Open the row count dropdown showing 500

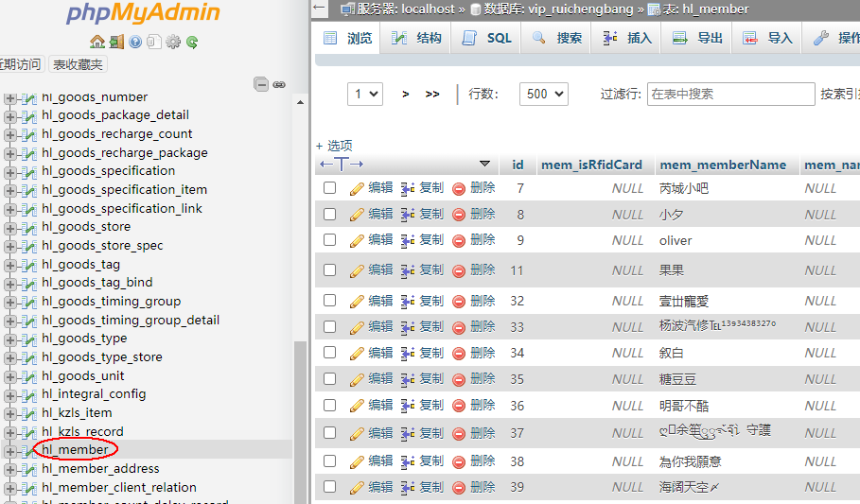coord(543,94)
